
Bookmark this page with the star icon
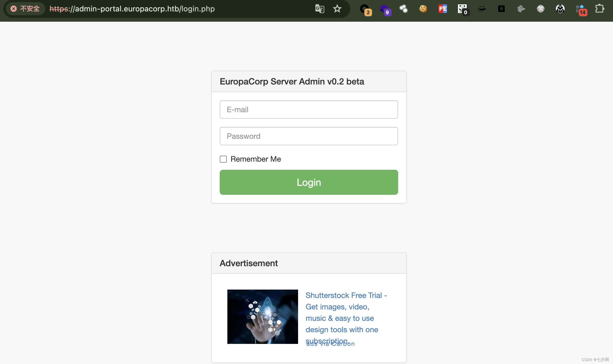click(337, 9)
